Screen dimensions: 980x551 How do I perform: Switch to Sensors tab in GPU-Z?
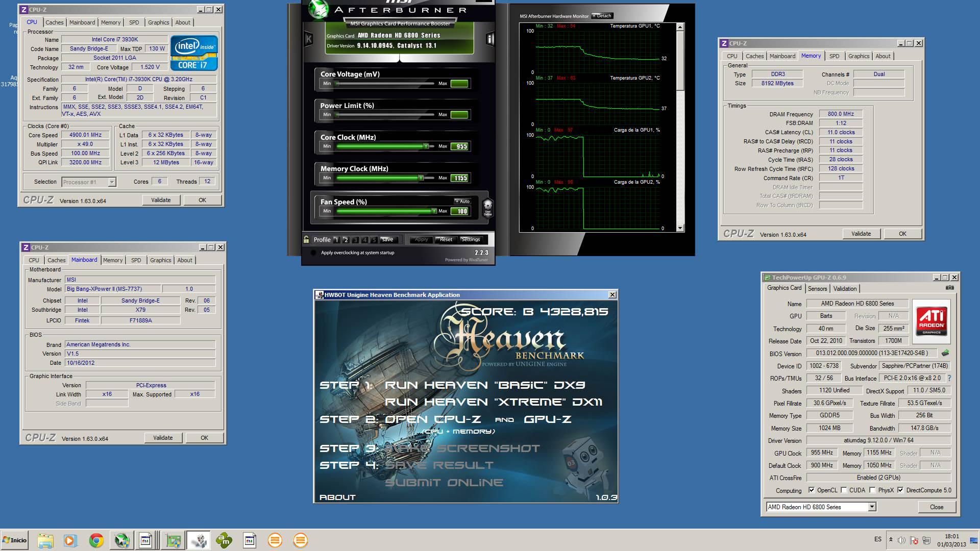click(817, 289)
